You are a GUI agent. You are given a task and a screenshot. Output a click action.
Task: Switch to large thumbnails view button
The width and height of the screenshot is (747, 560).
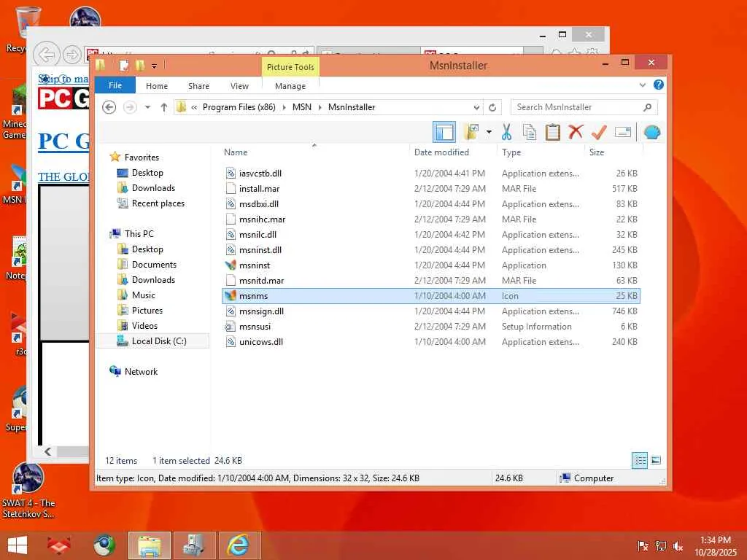[656, 461]
